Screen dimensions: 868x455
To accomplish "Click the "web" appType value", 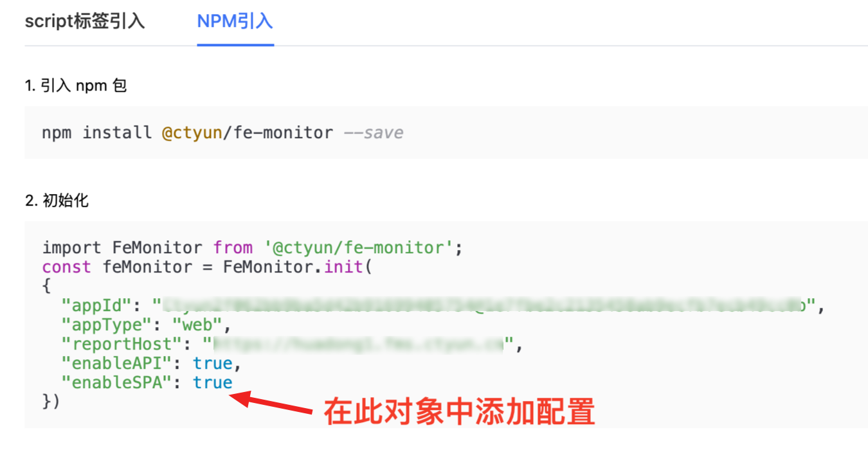I will pos(196,325).
